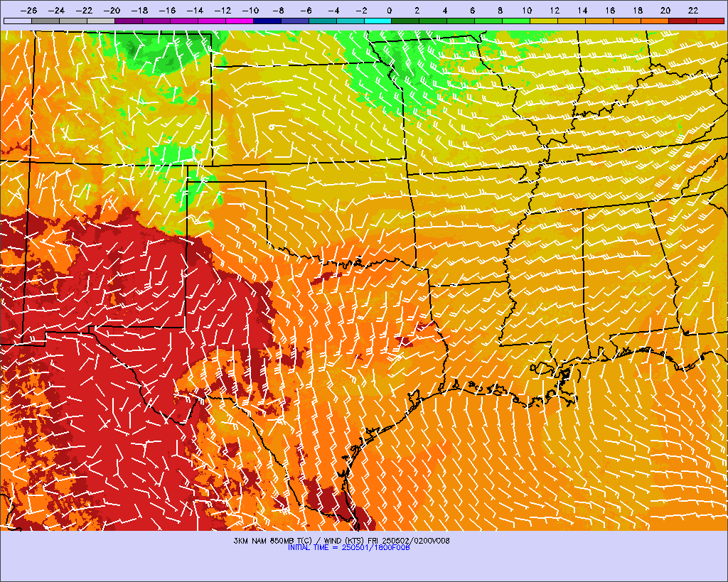Click the blue "INITIAL TIME = 250501/1800F008" text
The width and height of the screenshot is (728, 582).
tap(348, 548)
